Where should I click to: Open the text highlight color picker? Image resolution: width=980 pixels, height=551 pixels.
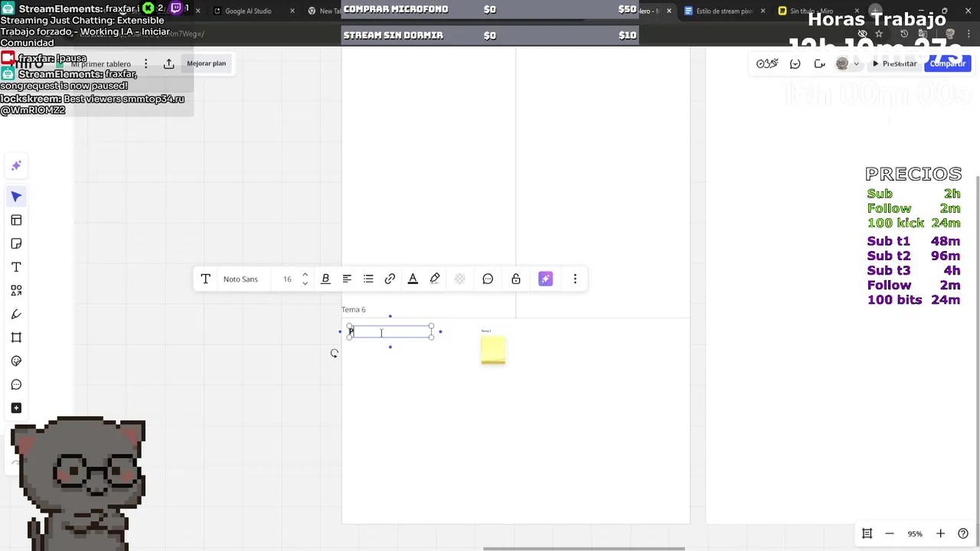pos(435,279)
